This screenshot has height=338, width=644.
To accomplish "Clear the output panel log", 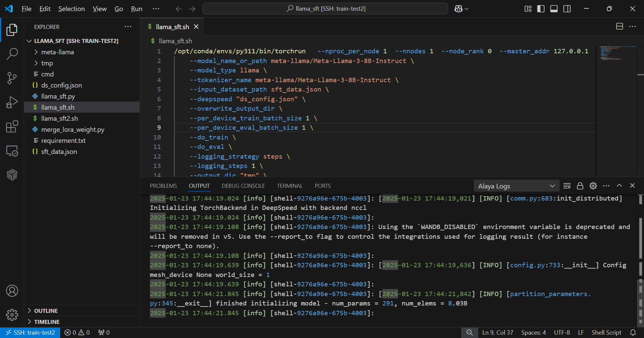I will [x=567, y=186].
